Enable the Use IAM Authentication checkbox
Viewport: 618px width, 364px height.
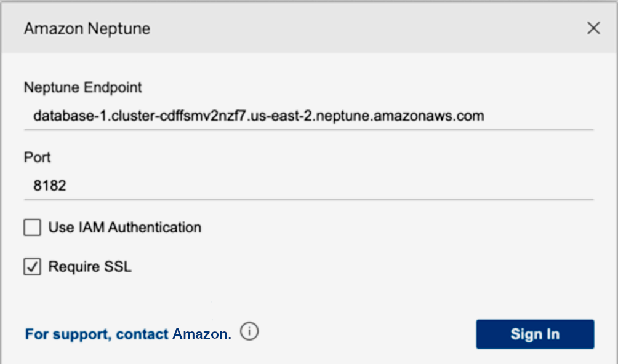point(31,227)
